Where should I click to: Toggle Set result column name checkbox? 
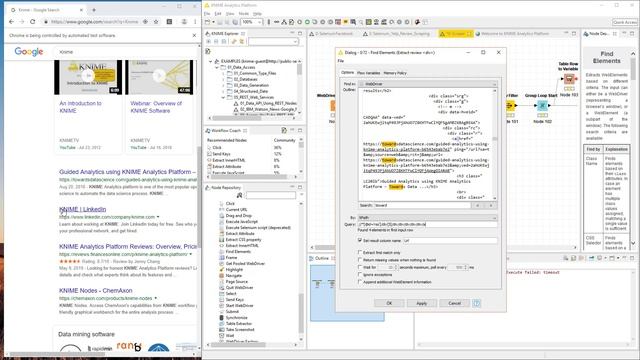click(x=360, y=240)
